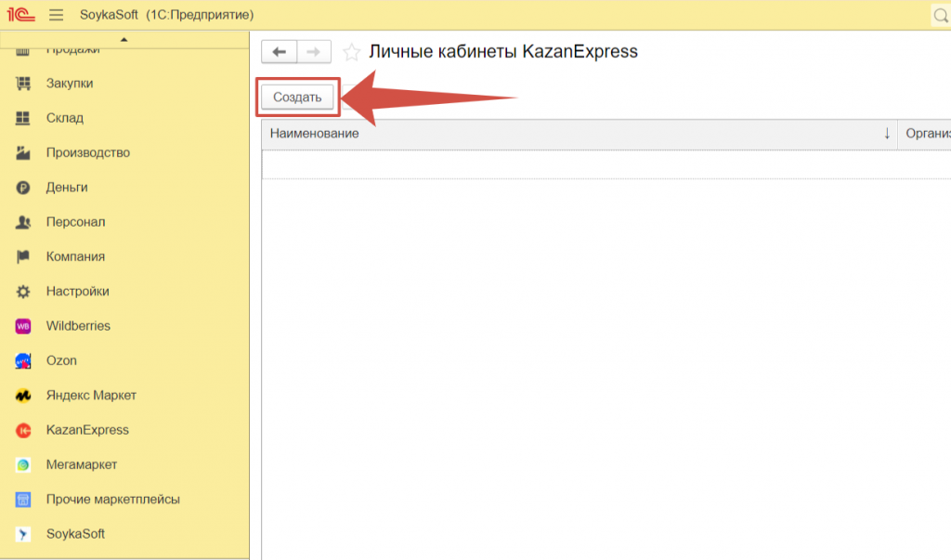Navigate back with left arrow button
951x560 pixels.
click(x=279, y=52)
